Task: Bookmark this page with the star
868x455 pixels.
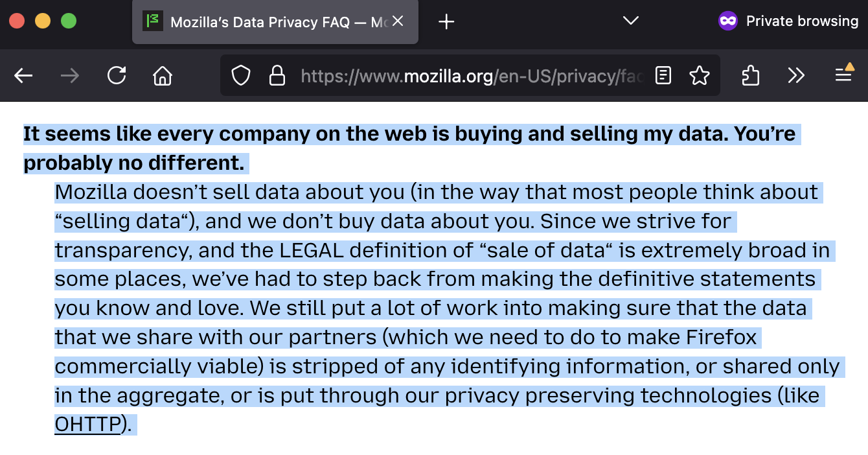Action: (x=700, y=76)
